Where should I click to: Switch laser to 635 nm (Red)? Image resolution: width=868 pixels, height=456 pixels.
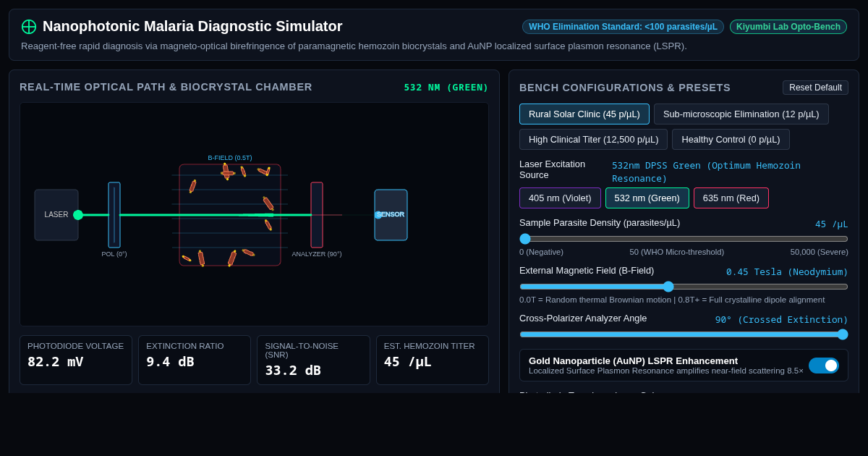click(x=731, y=198)
